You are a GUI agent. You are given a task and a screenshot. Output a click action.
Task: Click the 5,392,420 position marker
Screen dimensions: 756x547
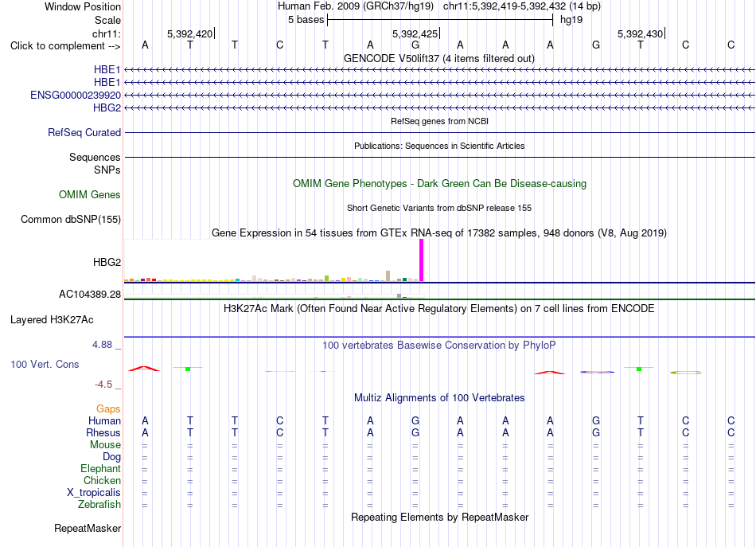(x=190, y=33)
